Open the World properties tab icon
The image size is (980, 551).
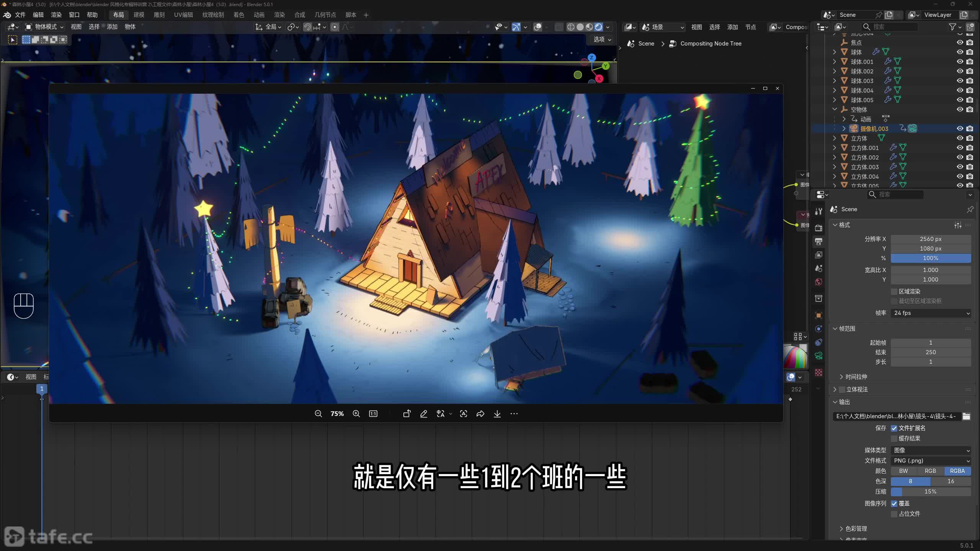(x=818, y=282)
